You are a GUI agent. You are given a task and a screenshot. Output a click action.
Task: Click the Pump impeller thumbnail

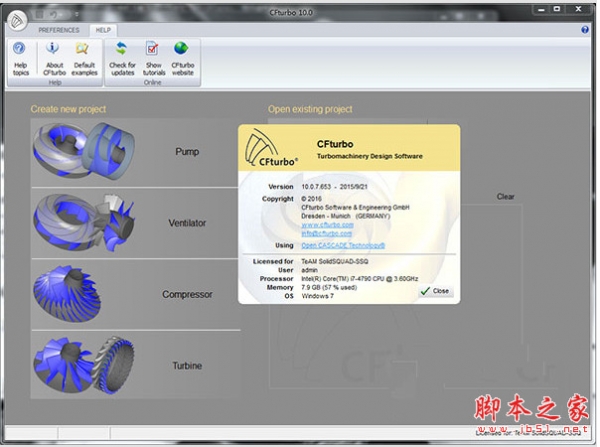(84, 151)
